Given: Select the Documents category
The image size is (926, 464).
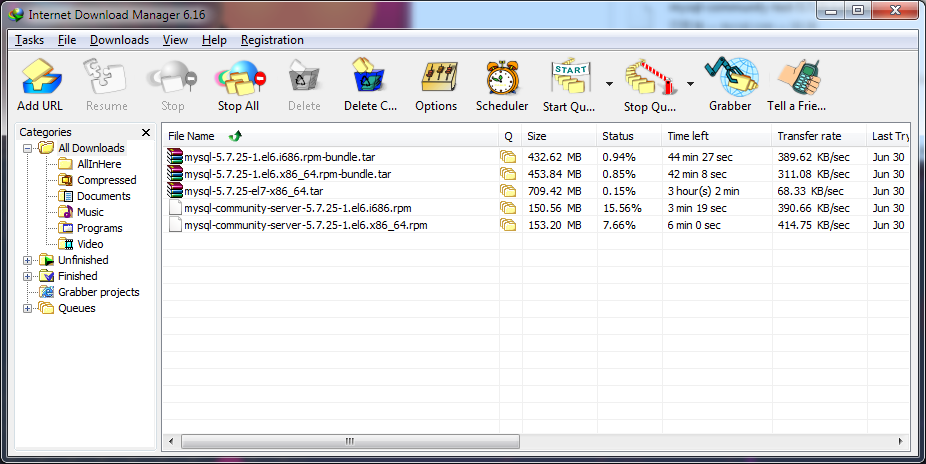Looking at the screenshot, I should point(103,196).
